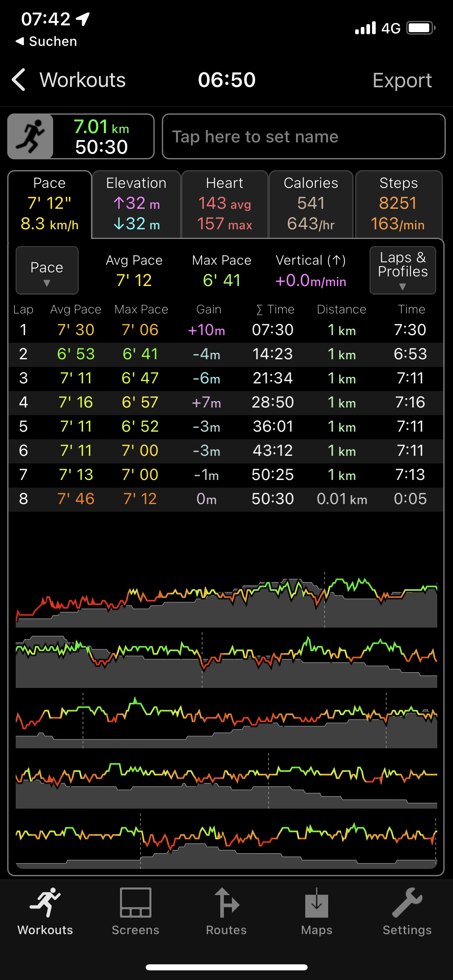Image resolution: width=453 pixels, height=980 pixels.
Task: Expand the Laps & Profiles dropdown
Action: click(402, 270)
